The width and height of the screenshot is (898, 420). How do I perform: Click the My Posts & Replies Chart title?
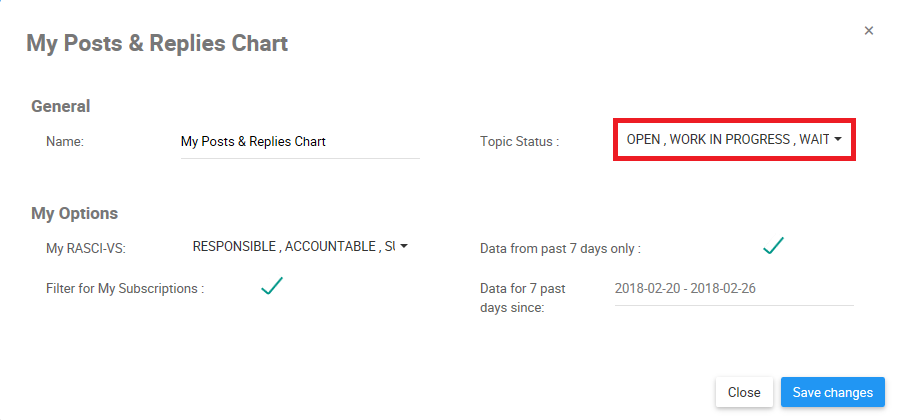[x=157, y=44]
